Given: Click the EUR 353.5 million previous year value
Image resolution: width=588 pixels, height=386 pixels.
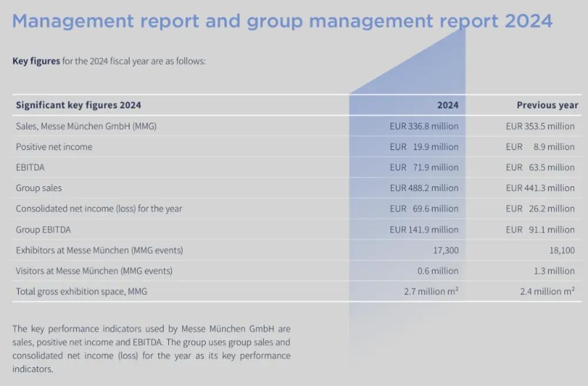Looking at the screenshot, I should pyautogui.click(x=540, y=126).
